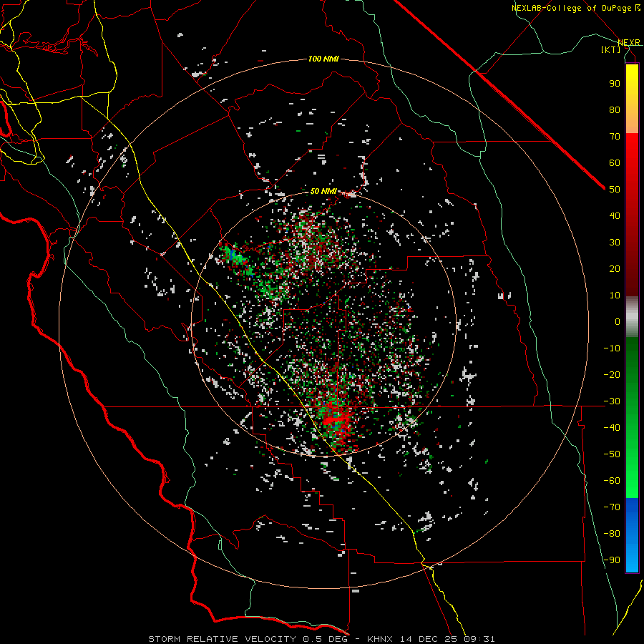Click the NEXLAB-College of DuPage watermark text

click(x=575, y=8)
